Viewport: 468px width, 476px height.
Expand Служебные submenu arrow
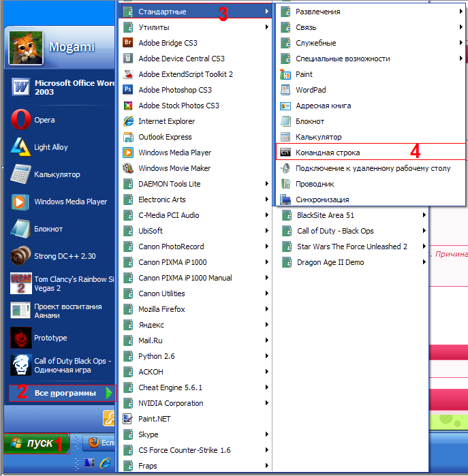pos(461,42)
